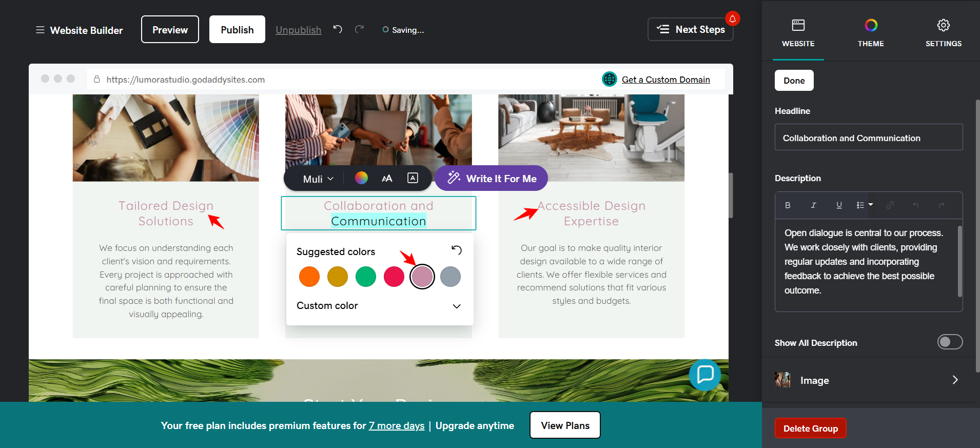
Task: Click the text highlight A box icon
Action: (x=413, y=178)
